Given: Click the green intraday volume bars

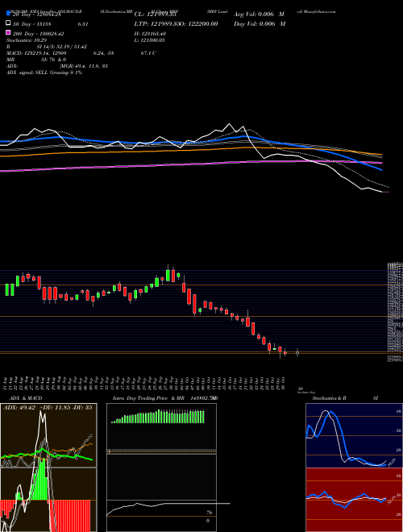Looking at the screenshot, I should click(158, 417).
